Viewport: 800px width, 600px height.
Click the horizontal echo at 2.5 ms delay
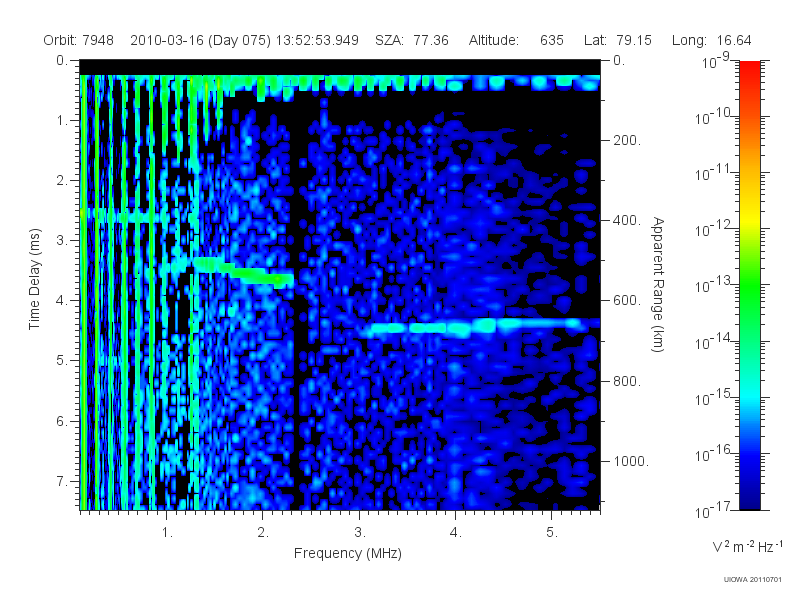tap(125, 215)
